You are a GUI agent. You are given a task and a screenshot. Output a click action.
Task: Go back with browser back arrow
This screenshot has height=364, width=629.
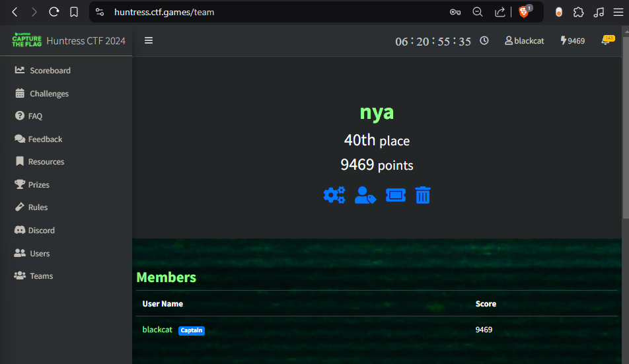click(15, 12)
